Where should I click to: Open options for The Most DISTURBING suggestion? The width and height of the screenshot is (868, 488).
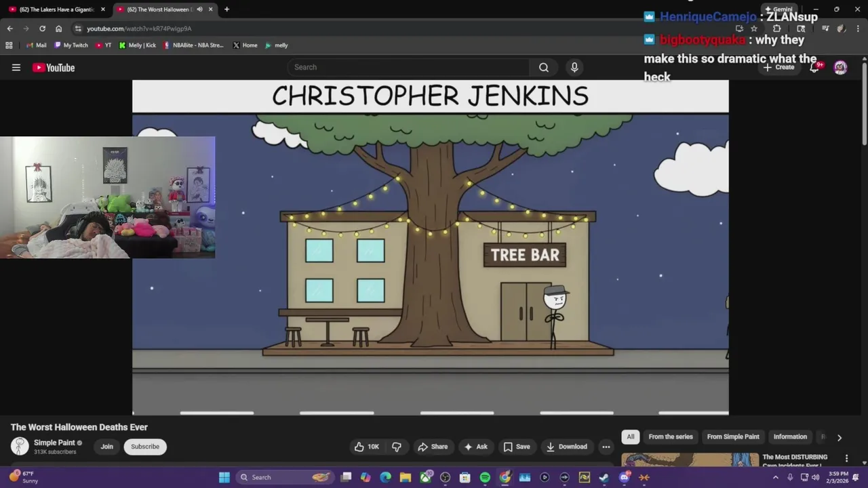pyautogui.click(x=846, y=459)
